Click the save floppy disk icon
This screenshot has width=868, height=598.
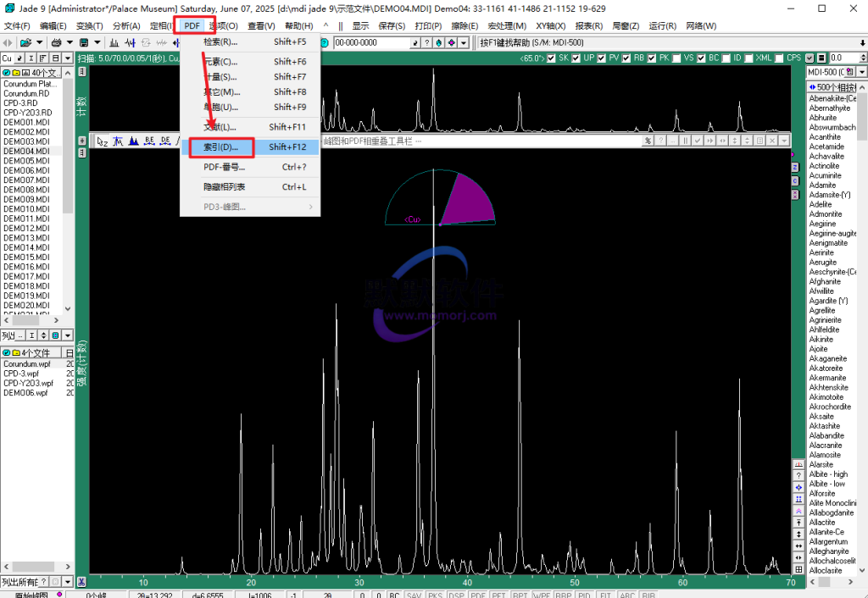(x=84, y=42)
